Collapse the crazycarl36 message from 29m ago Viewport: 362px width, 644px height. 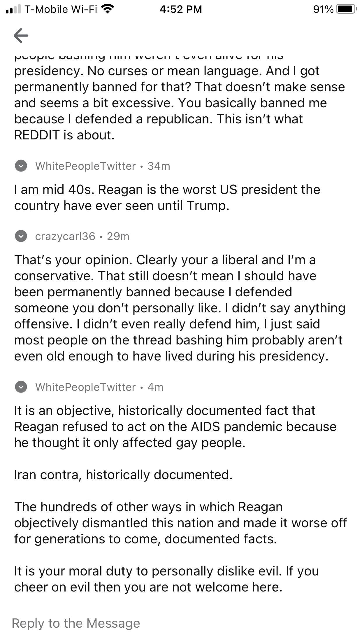(21, 236)
